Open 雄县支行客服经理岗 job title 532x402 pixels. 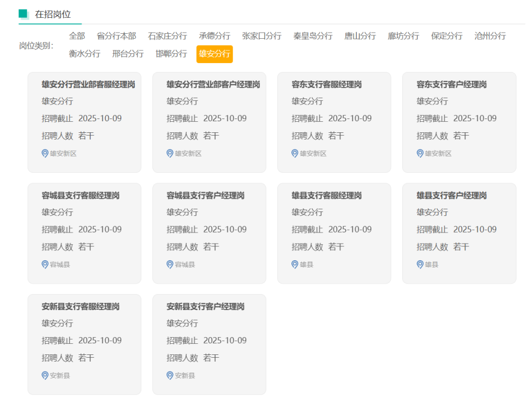[x=326, y=195]
